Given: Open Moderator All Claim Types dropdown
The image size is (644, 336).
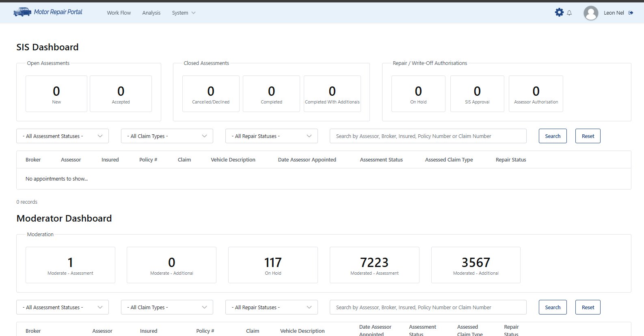Looking at the screenshot, I should [x=167, y=308].
